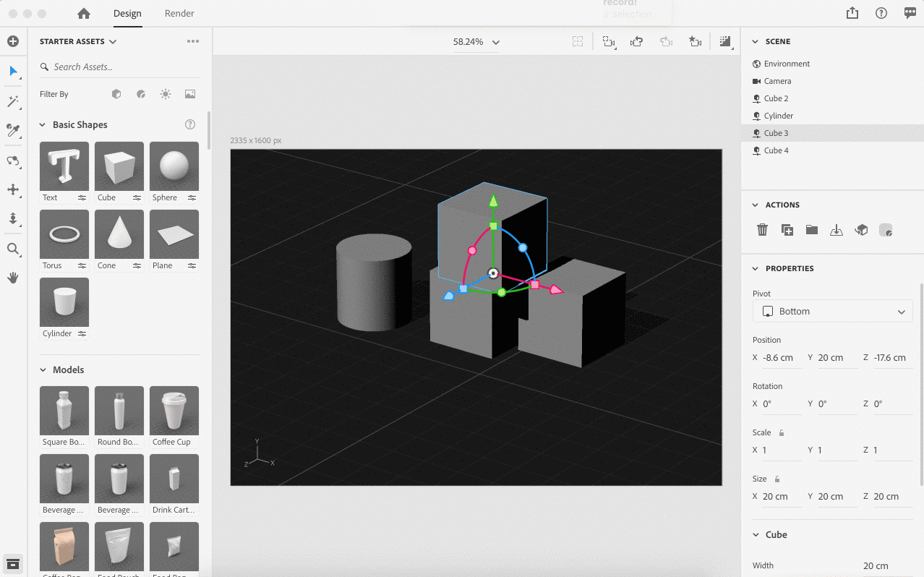Collapse the Scene panel
The height and width of the screenshot is (577, 924).
click(756, 42)
